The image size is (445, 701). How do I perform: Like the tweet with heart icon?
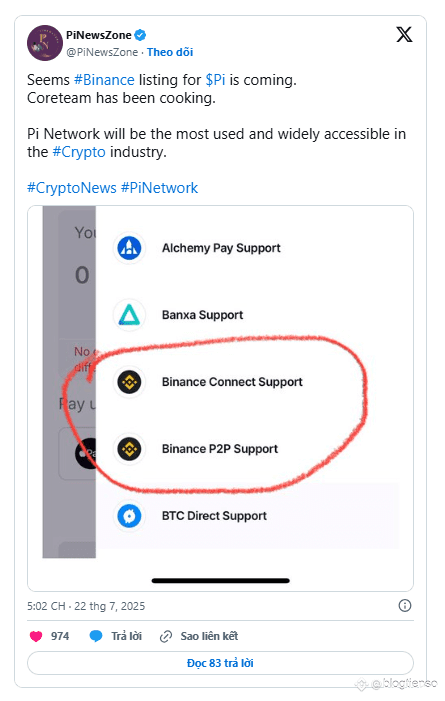[x=36, y=636]
